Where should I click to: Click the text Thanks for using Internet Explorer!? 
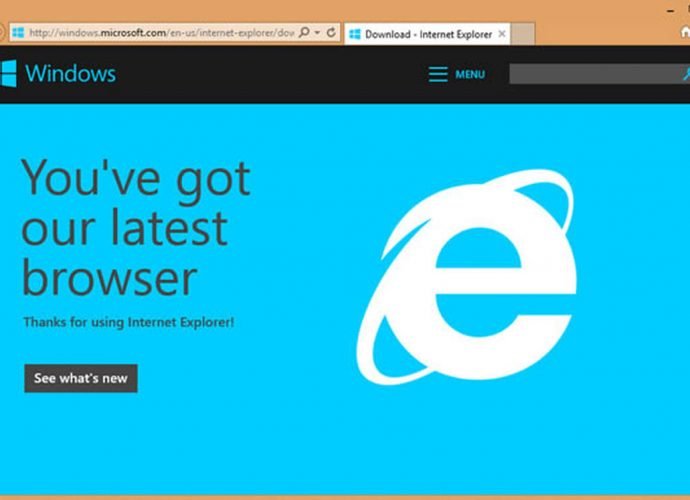tap(128, 322)
